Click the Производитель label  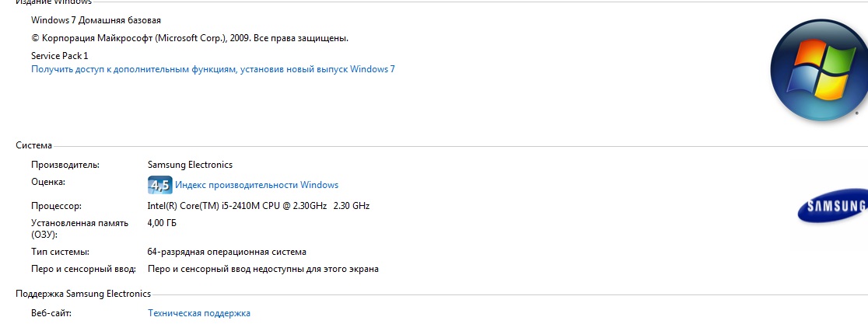coord(65,165)
